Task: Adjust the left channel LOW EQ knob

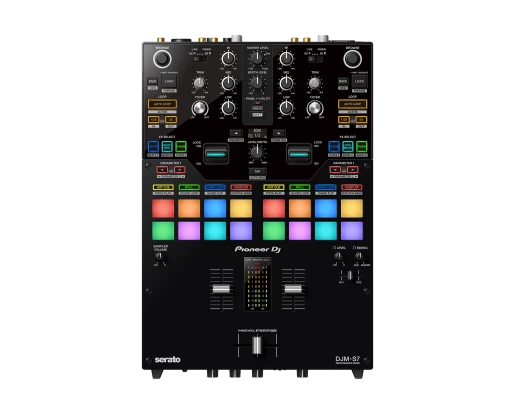Action: tap(228, 108)
